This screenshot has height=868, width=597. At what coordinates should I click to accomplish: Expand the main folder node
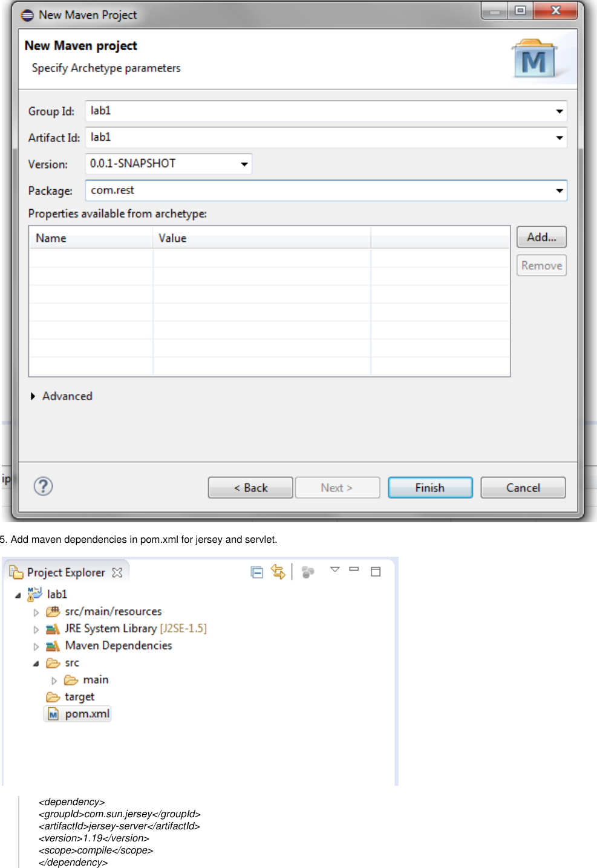(54, 681)
